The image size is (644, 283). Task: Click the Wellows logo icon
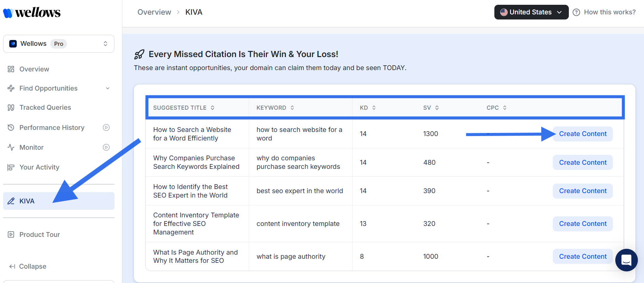pyautogui.click(x=8, y=13)
